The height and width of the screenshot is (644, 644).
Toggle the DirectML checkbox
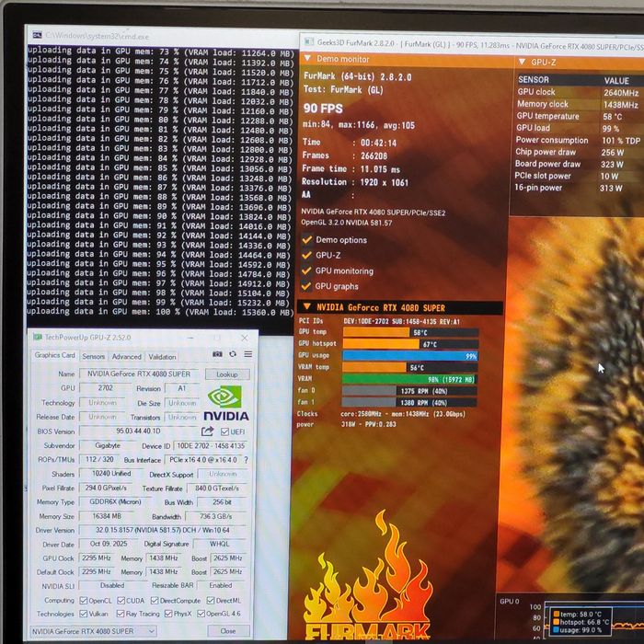coord(211,601)
